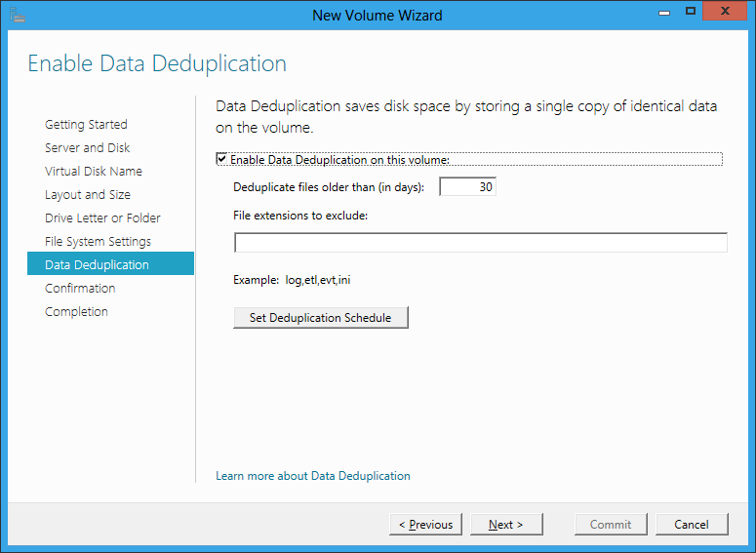Open Learn more about Data Deduplication link
This screenshot has width=756, height=553.
(313, 476)
